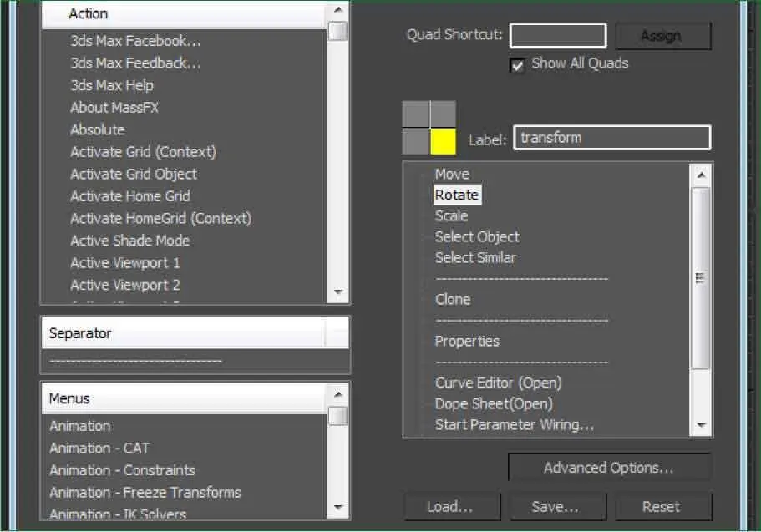Click into the Quad Shortcut field

[558, 35]
